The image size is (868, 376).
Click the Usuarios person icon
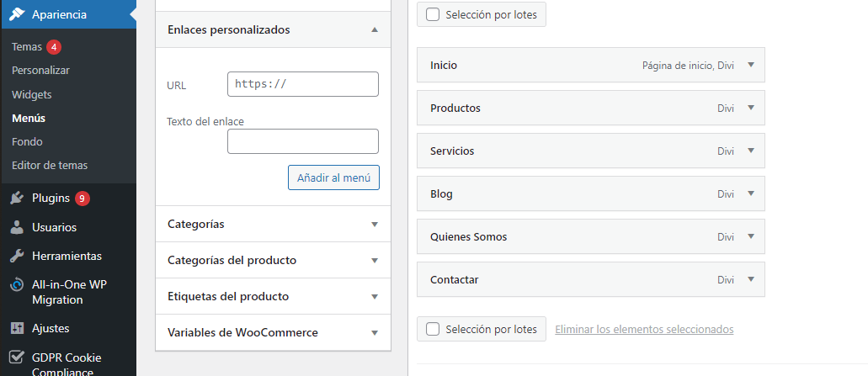click(x=17, y=227)
